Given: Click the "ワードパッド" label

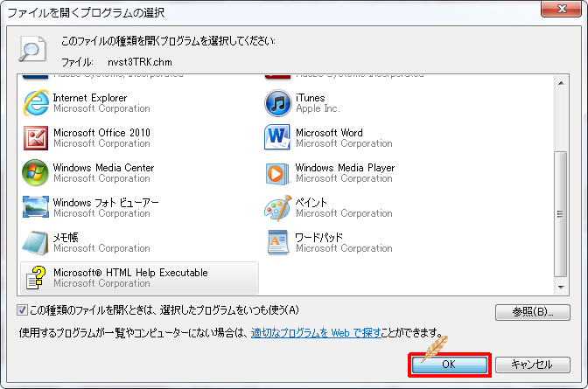Looking at the screenshot, I should pos(319,238).
